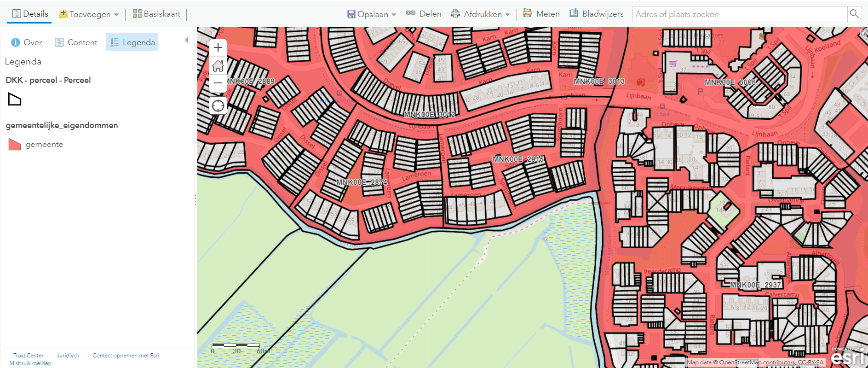The image size is (868, 368).
Task: Open the Trust Center link
Action: click(x=29, y=356)
